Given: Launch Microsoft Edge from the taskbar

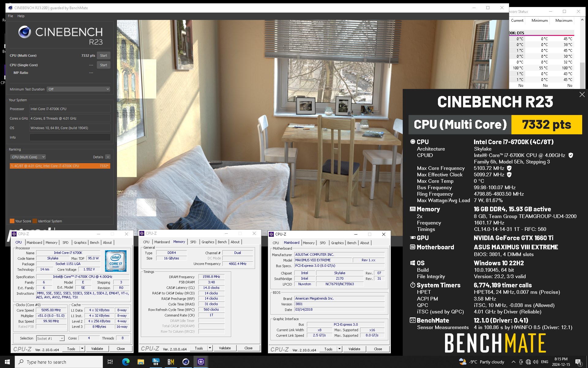Looking at the screenshot, I should coord(126,362).
